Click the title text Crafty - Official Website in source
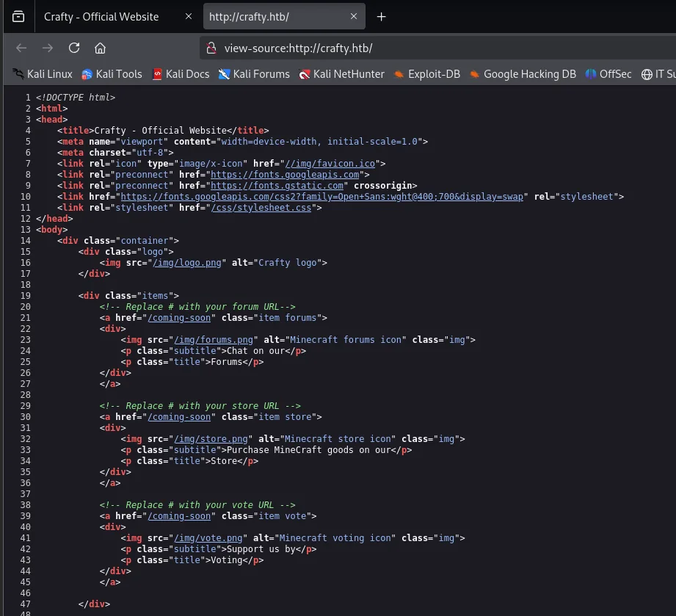Viewport: 676px width, 616px height. [161, 130]
